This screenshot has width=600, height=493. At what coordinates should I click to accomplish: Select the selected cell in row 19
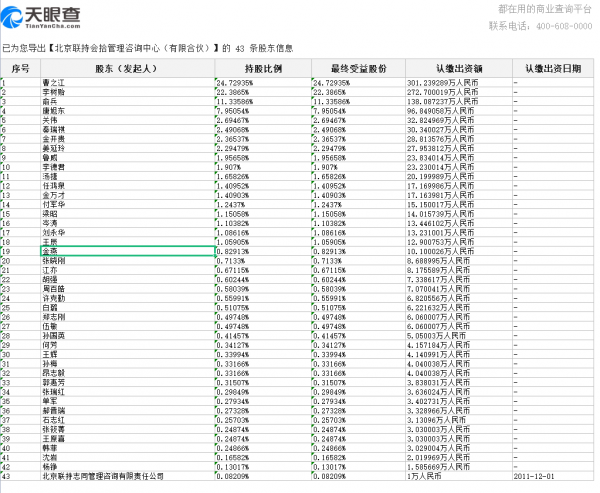click(127, 251)
